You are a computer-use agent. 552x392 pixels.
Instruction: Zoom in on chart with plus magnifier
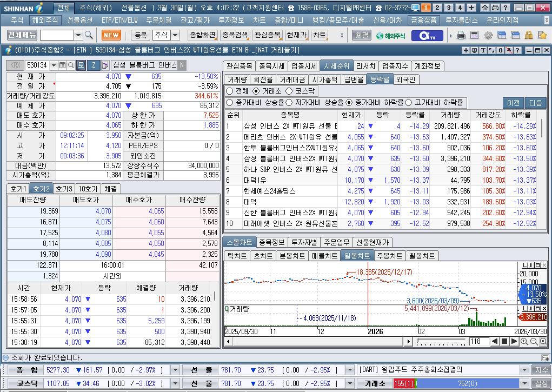click(x=524, y=341)
